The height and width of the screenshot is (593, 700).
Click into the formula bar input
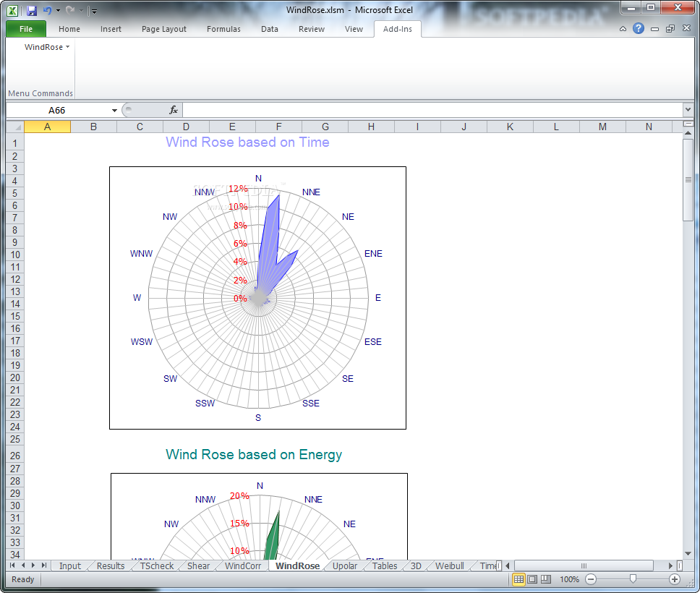(432, 110)
